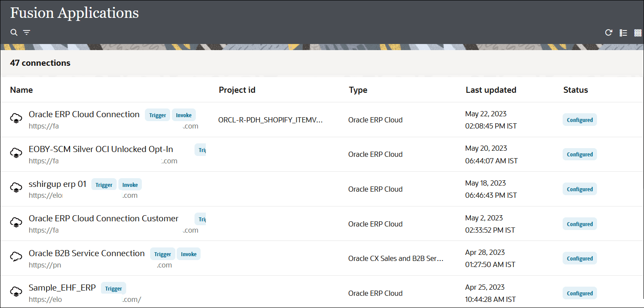Open Sample_EHF_ERP connection
This screenshot has width=644, height=308.
click(62, 288)
